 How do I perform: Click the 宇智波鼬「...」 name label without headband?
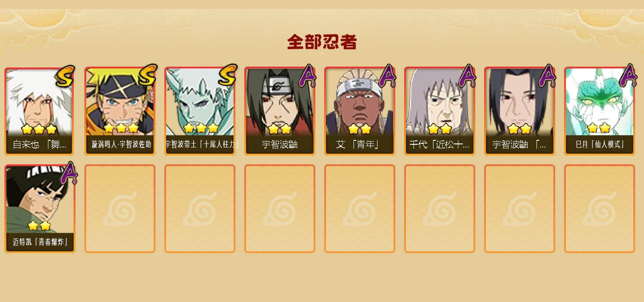click(x=520, y=145)
